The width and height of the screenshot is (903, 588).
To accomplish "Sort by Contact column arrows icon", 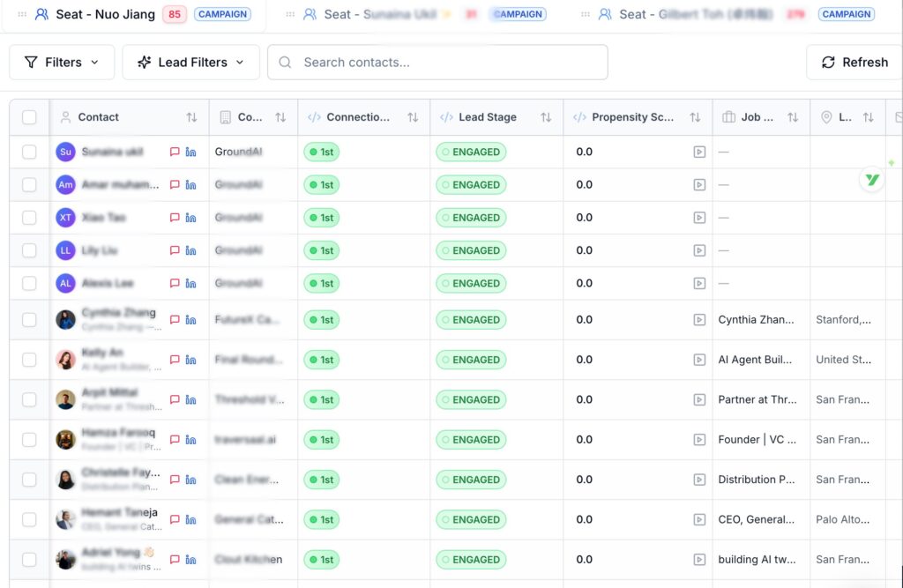I will tap(191, 117).
